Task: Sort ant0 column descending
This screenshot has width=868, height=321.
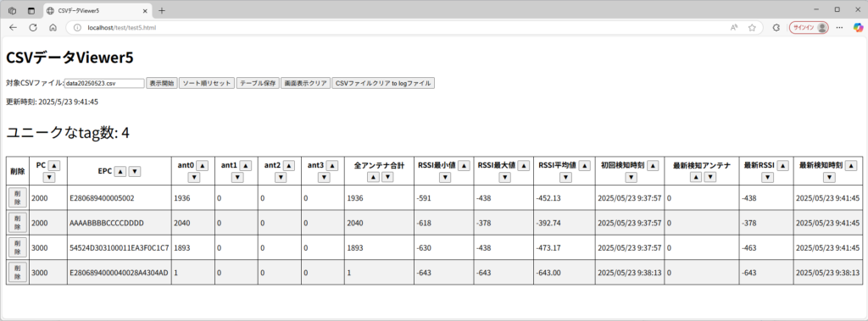Action: (193, 178)
